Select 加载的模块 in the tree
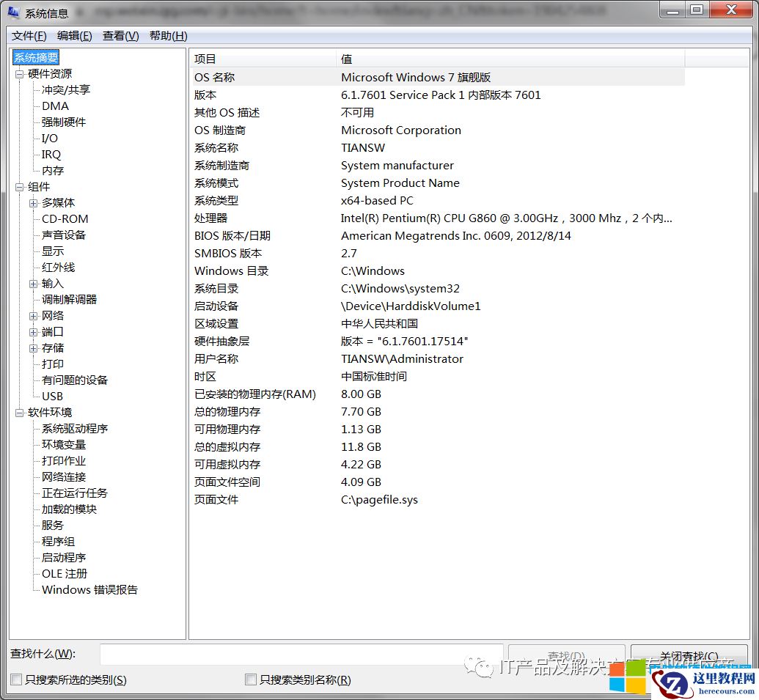The image size is (759, 700). pos(69,509)
